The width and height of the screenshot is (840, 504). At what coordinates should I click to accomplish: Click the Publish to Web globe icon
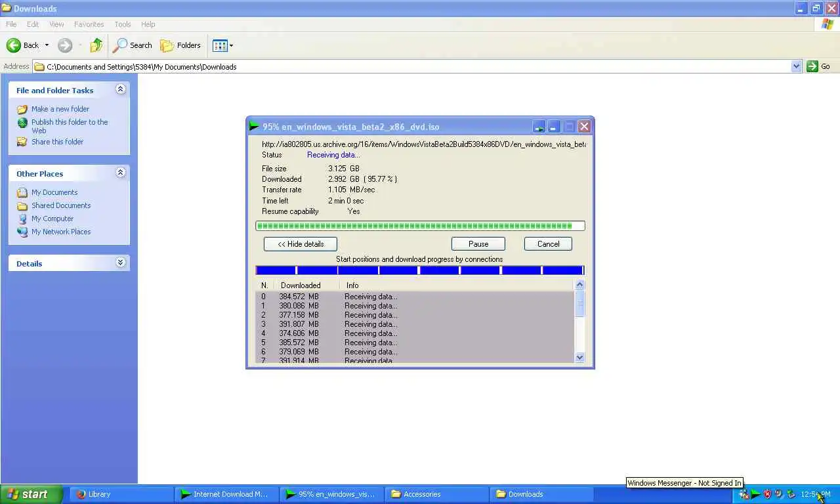[22, 123]
